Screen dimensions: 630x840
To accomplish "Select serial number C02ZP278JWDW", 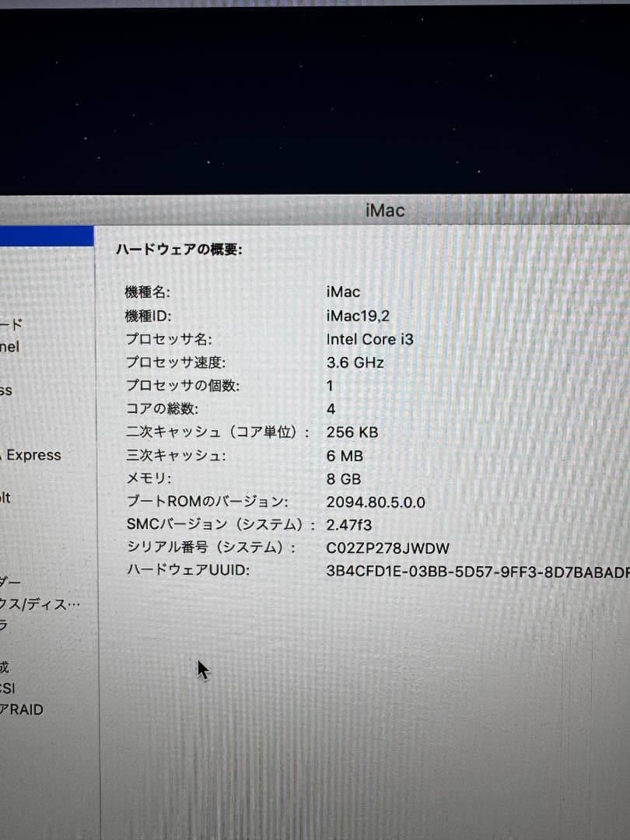I will pyautogui.click(x=387, y=548).
